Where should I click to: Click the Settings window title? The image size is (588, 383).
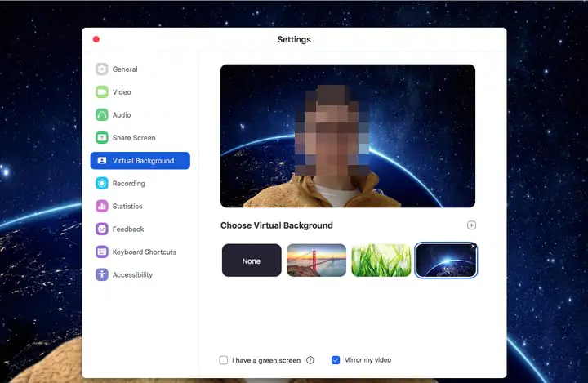(294, 39)
